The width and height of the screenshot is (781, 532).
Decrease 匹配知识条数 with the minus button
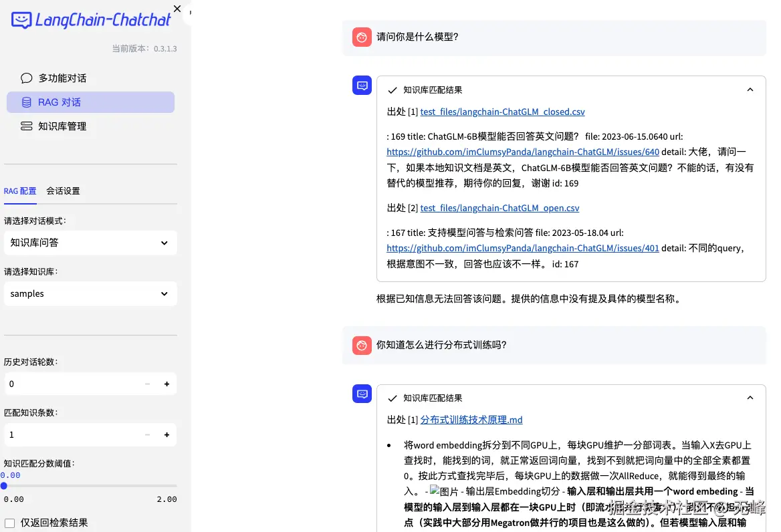147,434
